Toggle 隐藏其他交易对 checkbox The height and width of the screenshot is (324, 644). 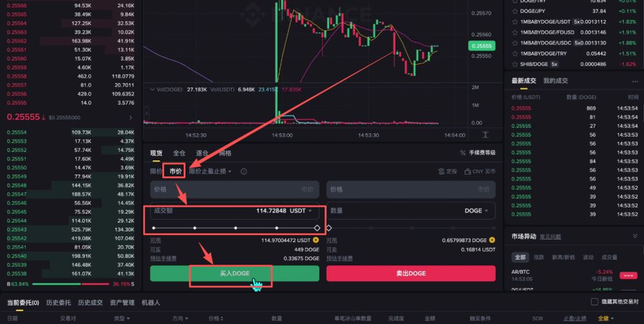pos(594,302)
